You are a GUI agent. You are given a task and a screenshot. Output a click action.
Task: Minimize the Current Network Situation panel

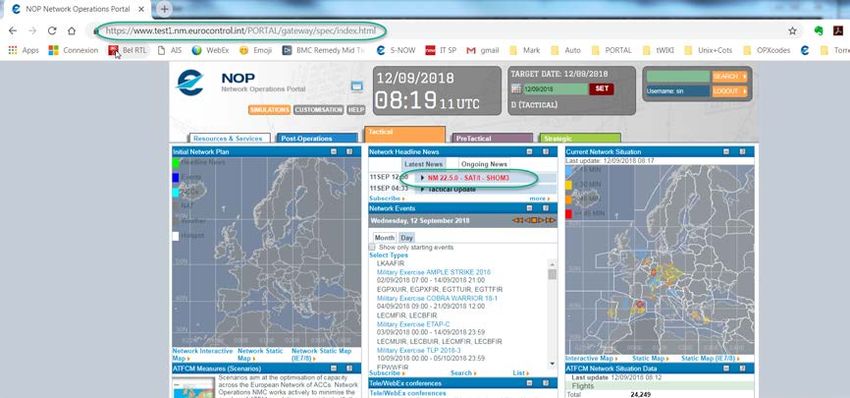726,152
